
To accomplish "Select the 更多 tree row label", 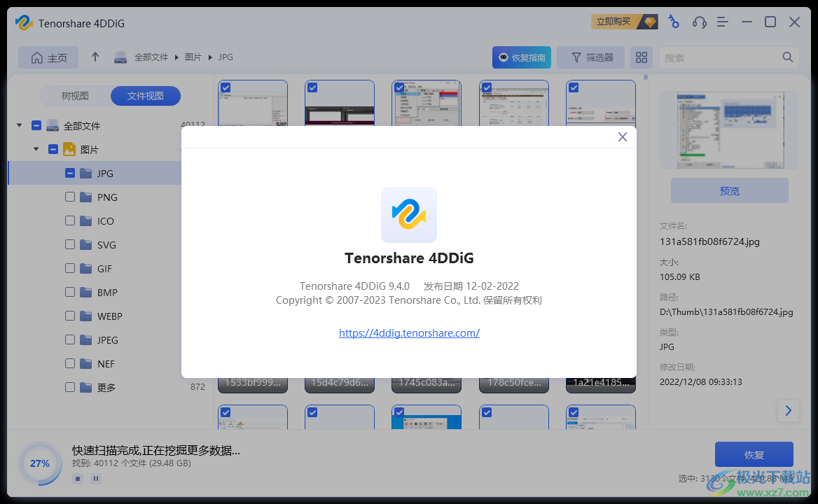I will 106,388.
